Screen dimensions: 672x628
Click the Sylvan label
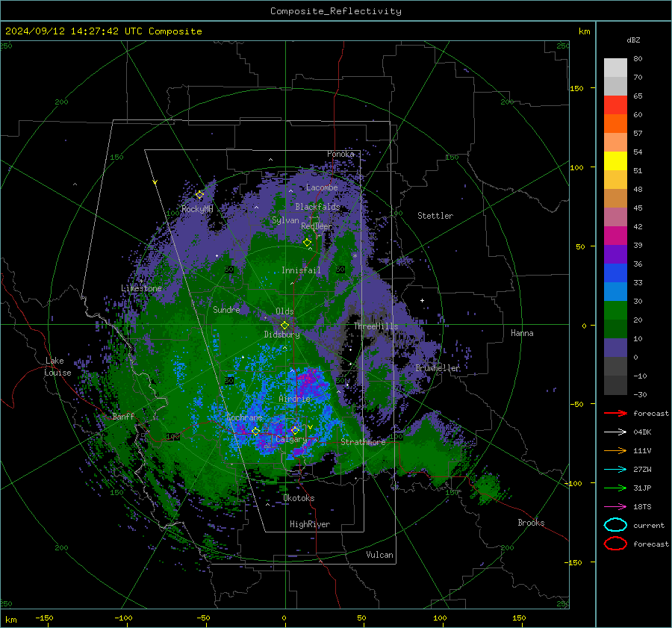pyautogui.click(x=285, y=220)
